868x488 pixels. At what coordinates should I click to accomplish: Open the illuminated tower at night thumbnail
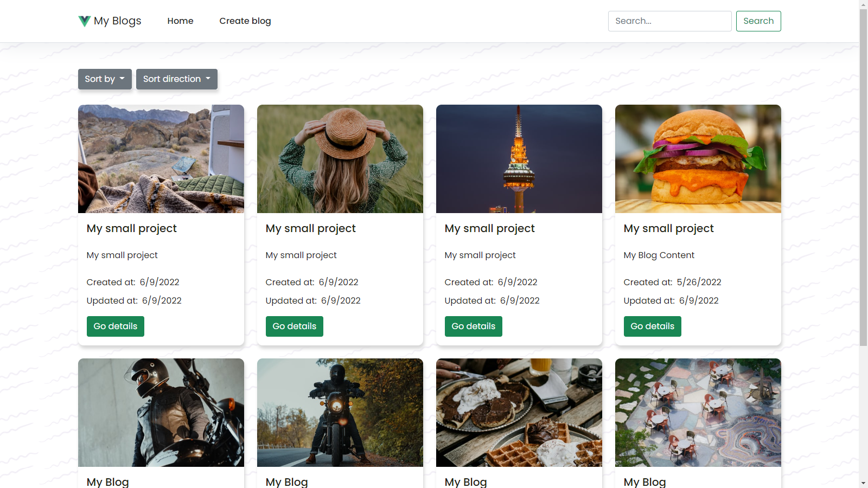(519, 159)
